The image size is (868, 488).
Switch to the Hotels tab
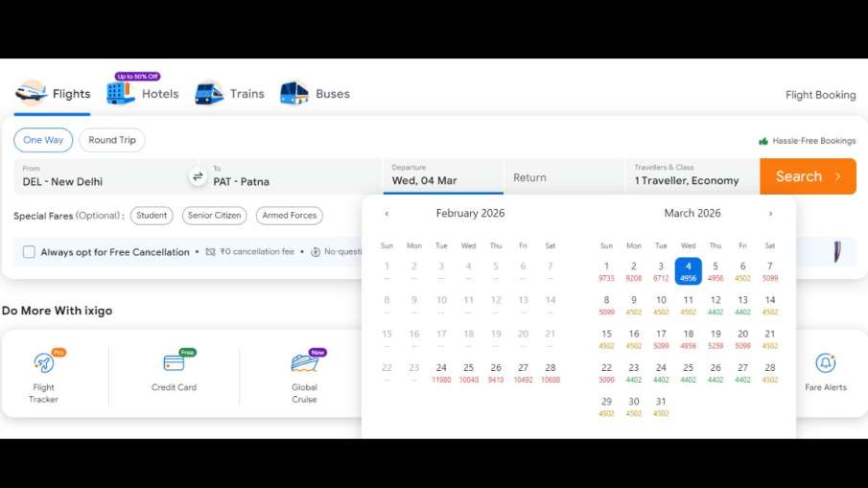click(143, 93)
